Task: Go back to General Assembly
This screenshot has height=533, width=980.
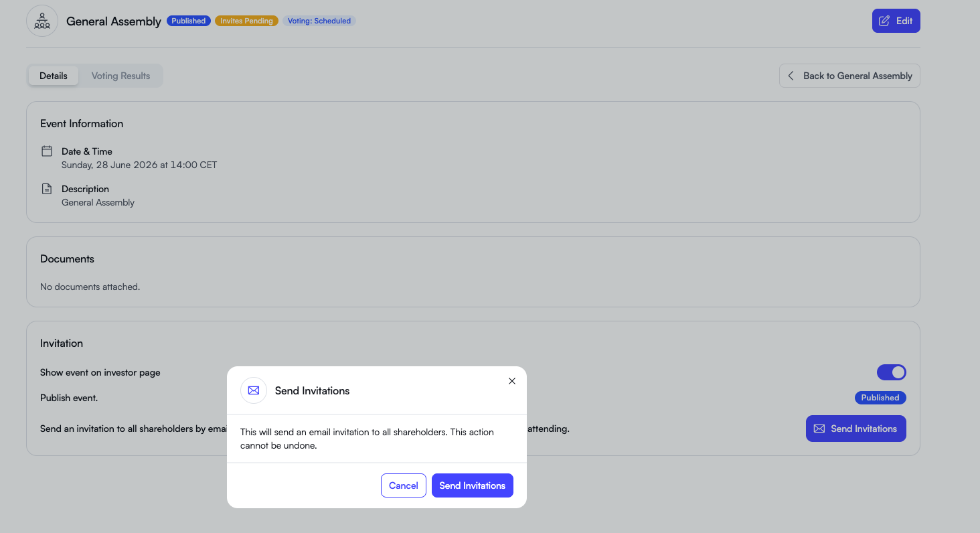Action: 849,76
